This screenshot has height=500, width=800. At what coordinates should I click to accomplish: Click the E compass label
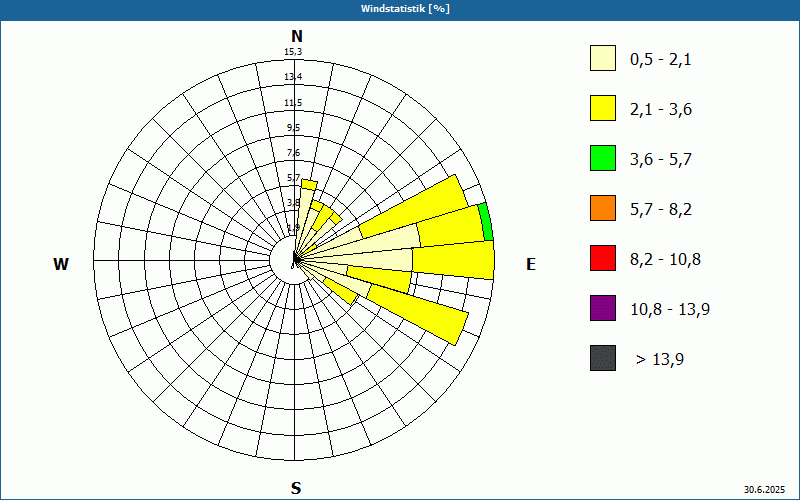click(x=531, y=264)
